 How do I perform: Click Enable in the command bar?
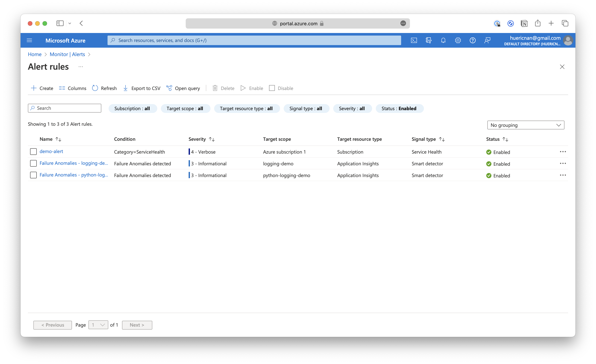pos(252,88)
